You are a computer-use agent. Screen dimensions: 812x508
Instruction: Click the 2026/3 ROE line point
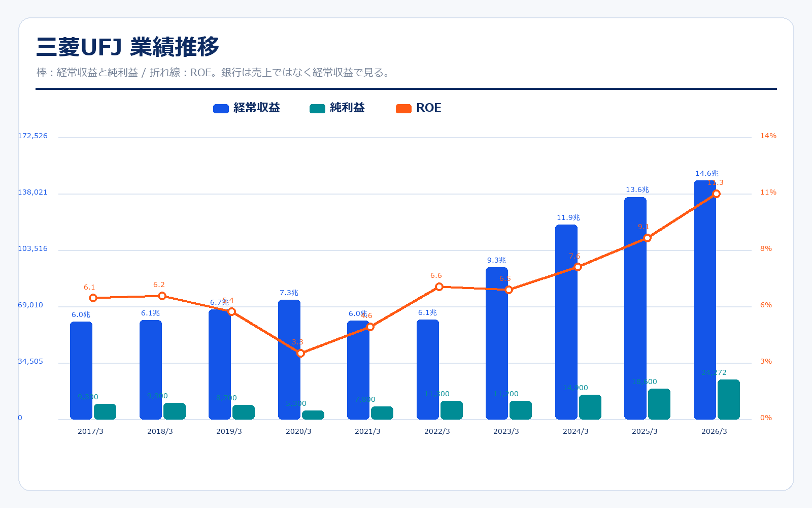pos(717,194)
